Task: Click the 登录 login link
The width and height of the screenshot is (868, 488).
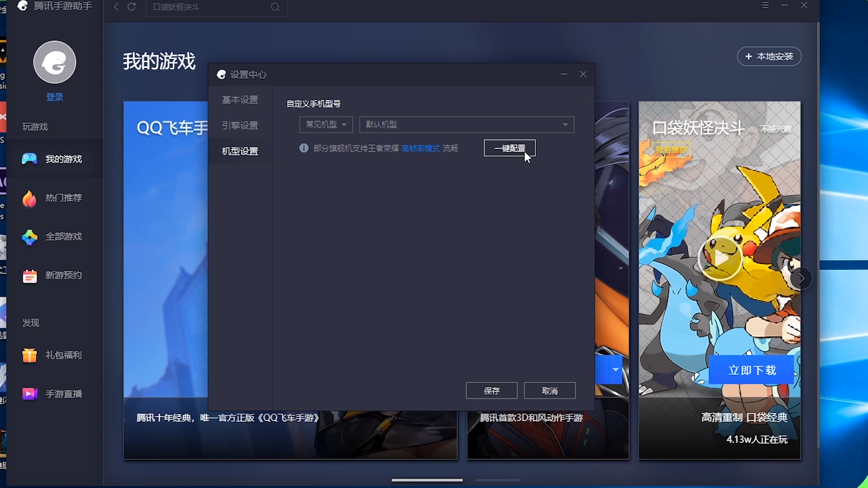Action: coord(55,97)
